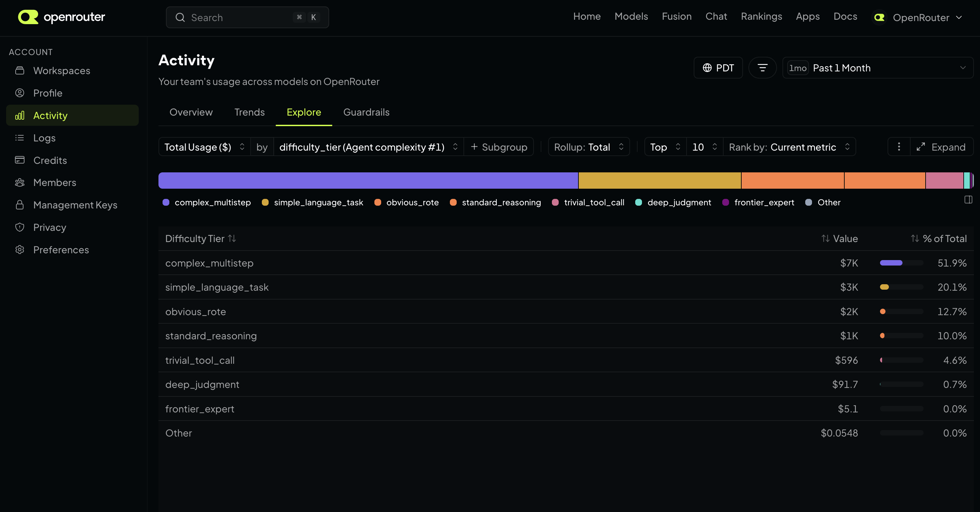Click the simple_language_task table row

point(566,288)
